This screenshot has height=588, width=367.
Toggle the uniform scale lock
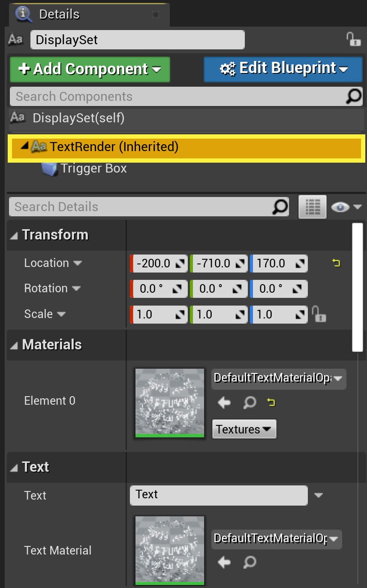(x=319, y=314)
